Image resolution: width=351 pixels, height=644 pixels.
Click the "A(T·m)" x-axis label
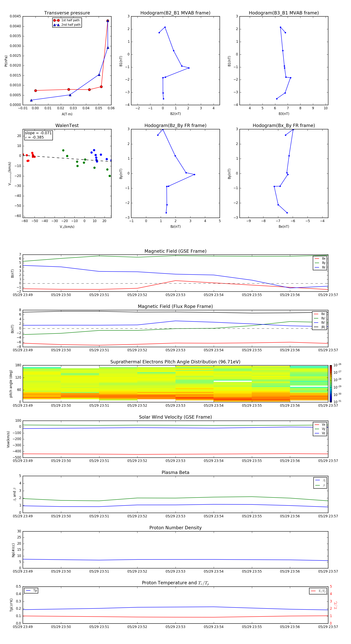[67, 114]
